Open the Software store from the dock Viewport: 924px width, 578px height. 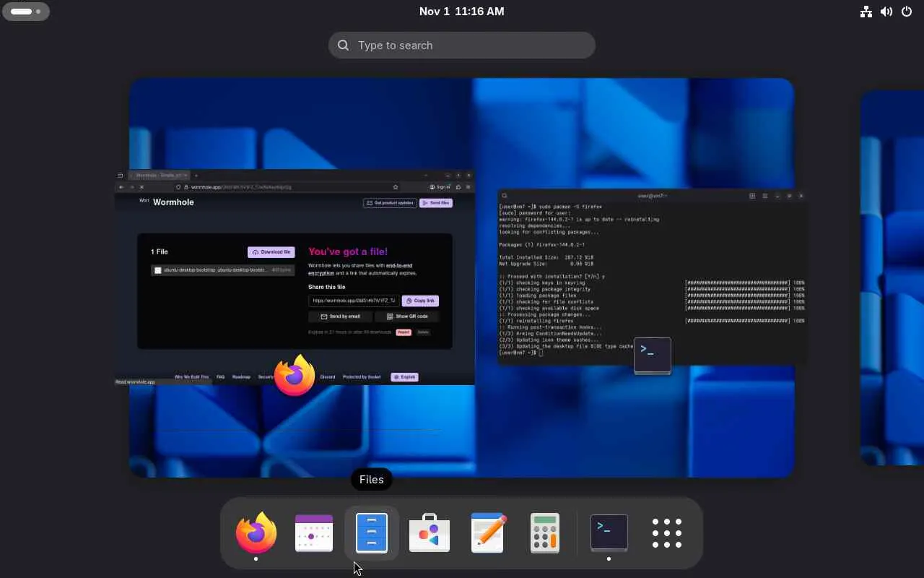(x=430, y=533)
